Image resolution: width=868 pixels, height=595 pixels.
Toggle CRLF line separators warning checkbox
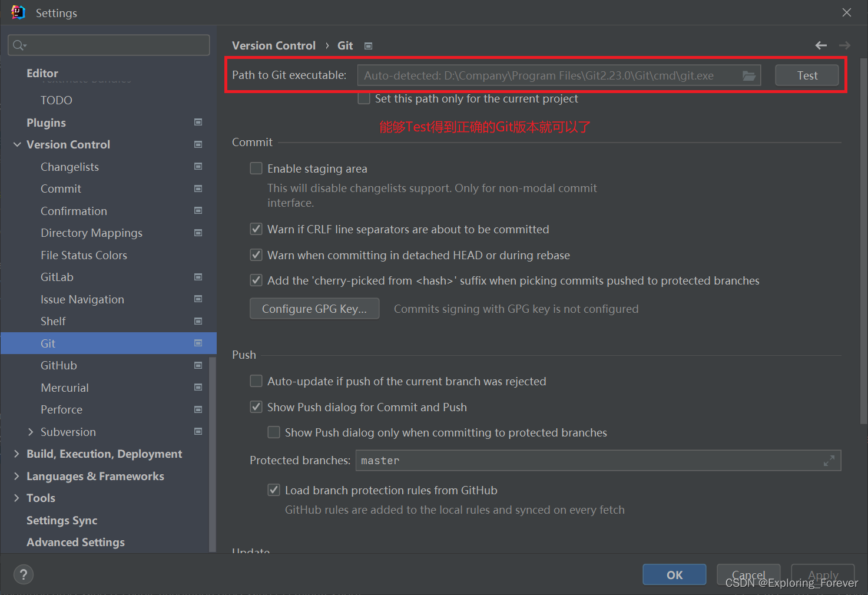click(x=256, y=229)
